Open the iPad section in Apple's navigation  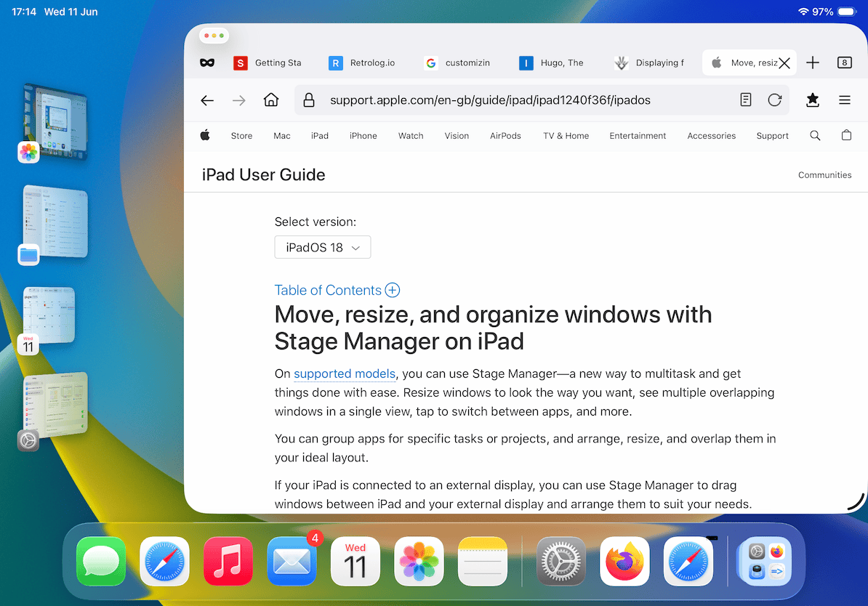pyautogui.click(x=320, y=135)
